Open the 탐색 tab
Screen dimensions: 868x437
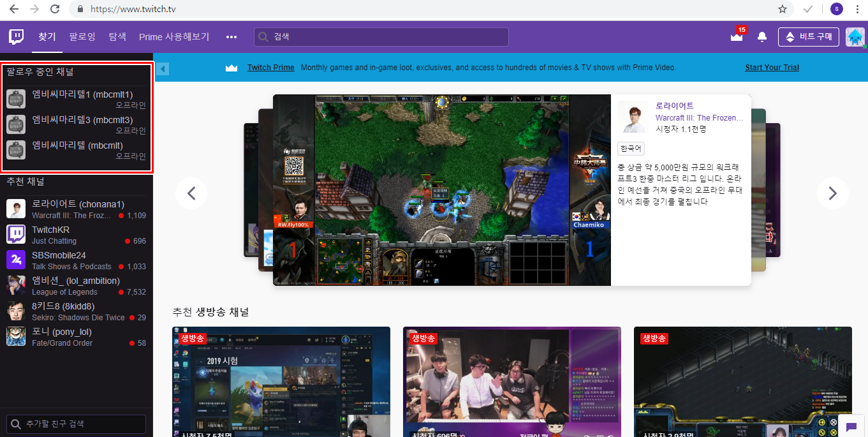(117, 37)
